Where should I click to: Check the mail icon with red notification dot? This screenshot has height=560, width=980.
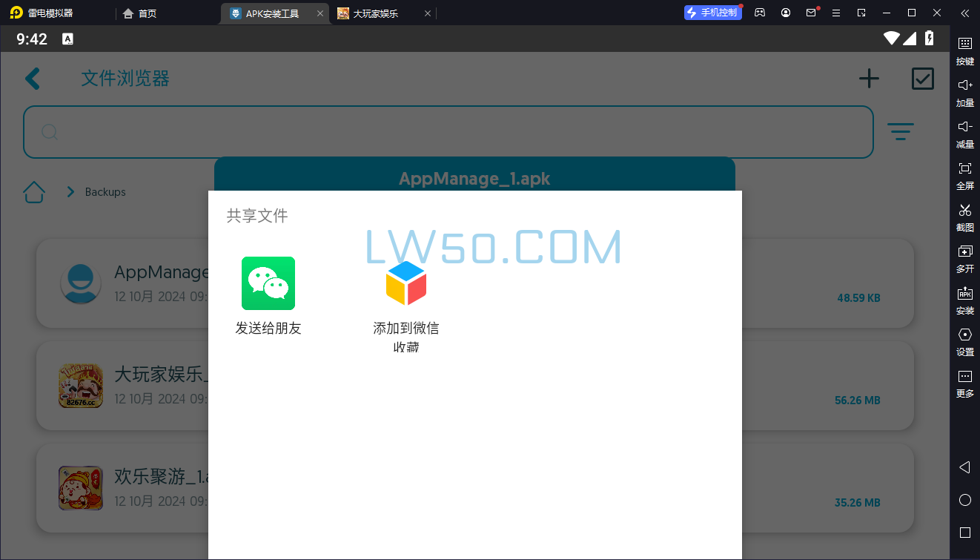pyautogui.click(x=810, y=13)
